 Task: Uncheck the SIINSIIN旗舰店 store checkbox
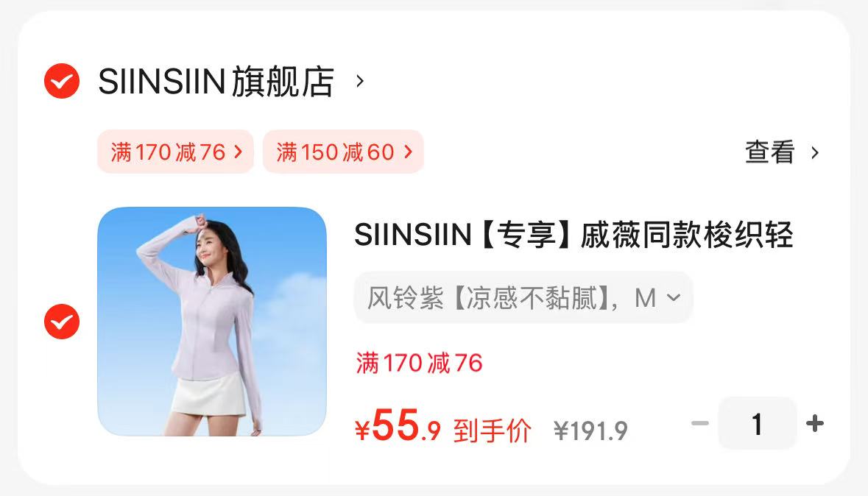coord(61,81)
